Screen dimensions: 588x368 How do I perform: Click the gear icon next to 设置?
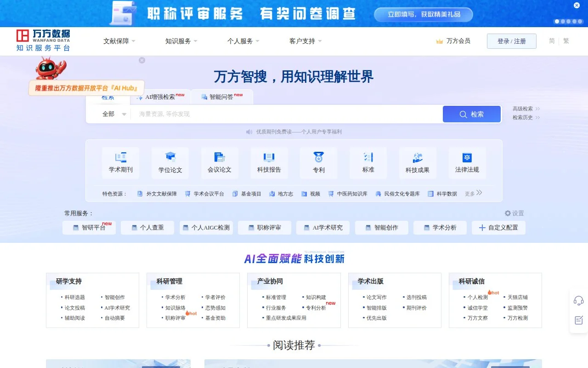508,213
